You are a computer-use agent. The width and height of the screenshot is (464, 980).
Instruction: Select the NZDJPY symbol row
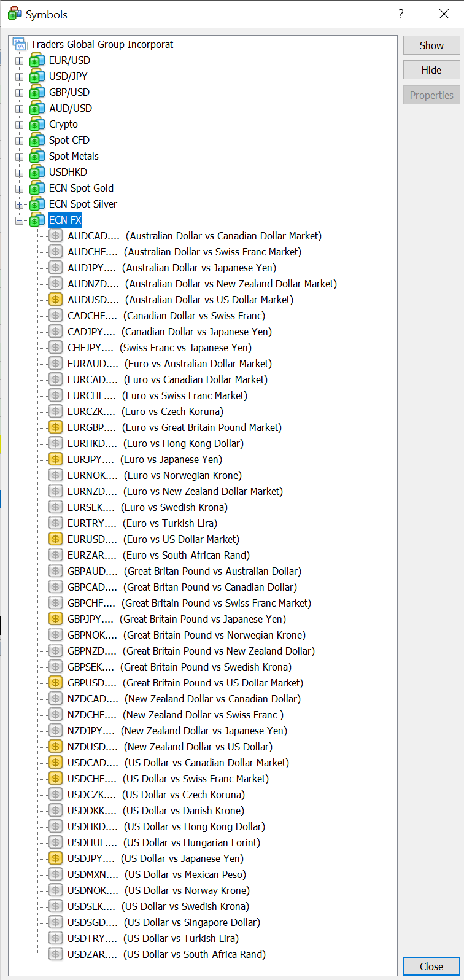177,731
